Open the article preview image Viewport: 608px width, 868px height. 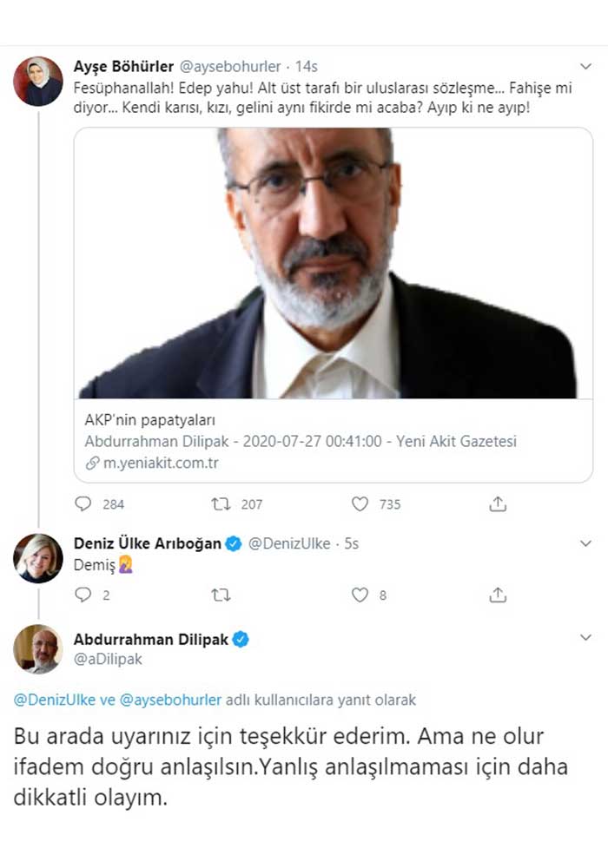333,263
